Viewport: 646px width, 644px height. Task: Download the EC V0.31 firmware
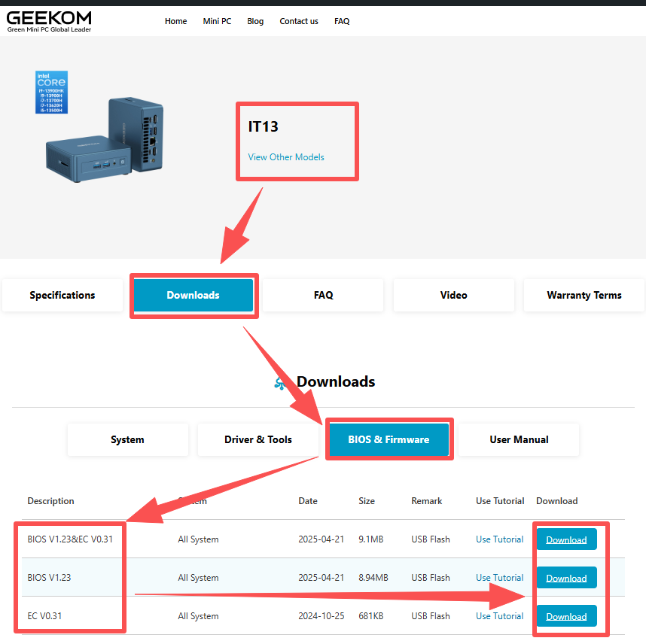(x=566, y=616)
